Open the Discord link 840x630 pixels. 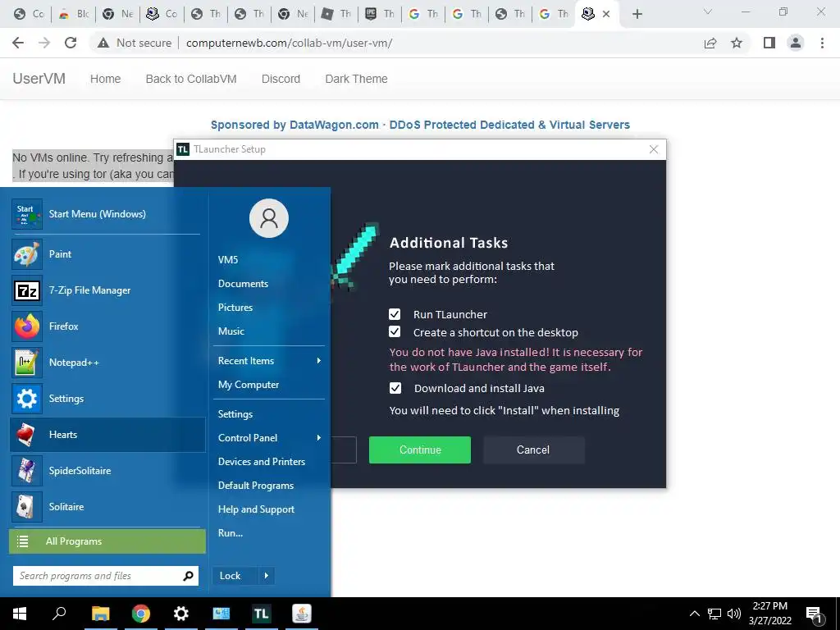(281, 79)
